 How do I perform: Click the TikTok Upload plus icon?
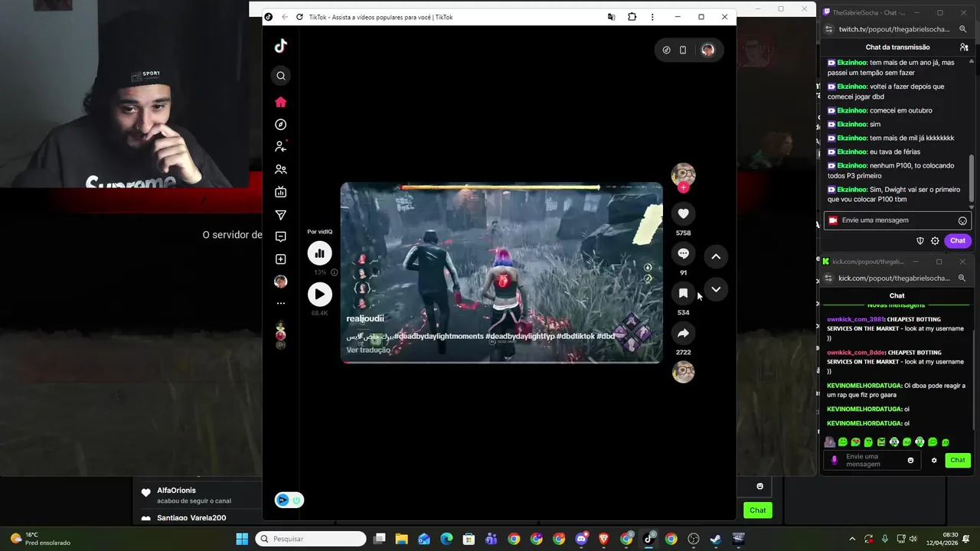(x=281, y=259)
